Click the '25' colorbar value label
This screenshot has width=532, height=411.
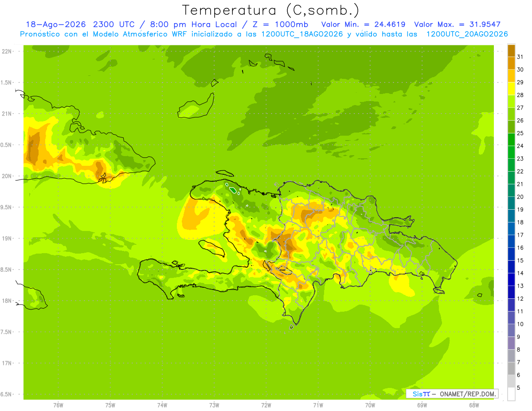pos(520,133)
